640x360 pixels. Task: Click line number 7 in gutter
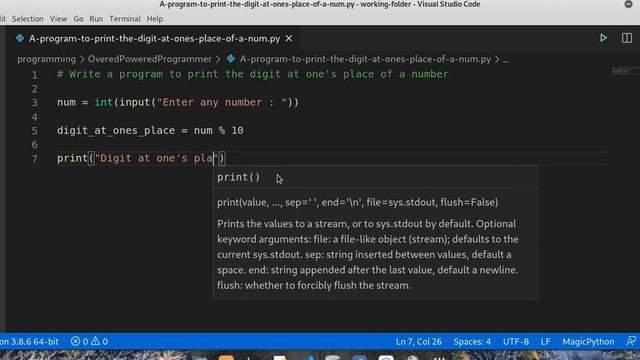tap(34, 159)
